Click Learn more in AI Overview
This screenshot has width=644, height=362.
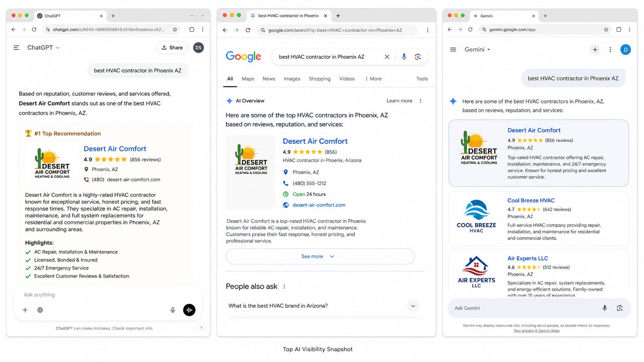point(399,101)
